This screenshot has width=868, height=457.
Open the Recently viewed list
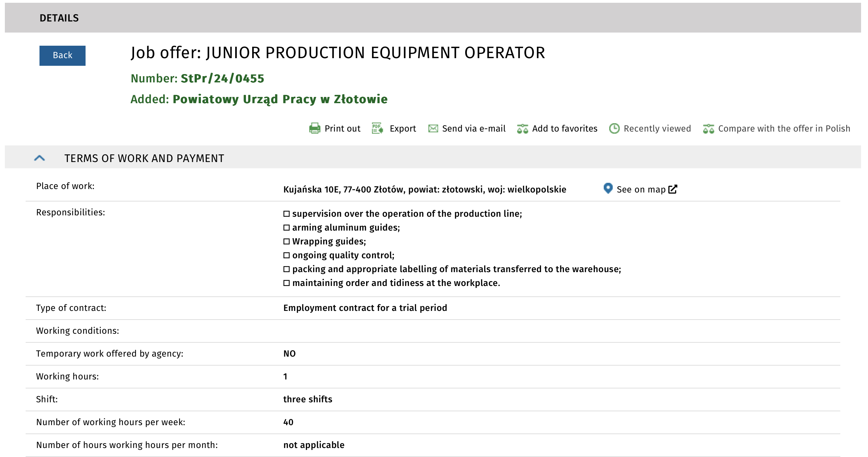[x=657, y=128]
